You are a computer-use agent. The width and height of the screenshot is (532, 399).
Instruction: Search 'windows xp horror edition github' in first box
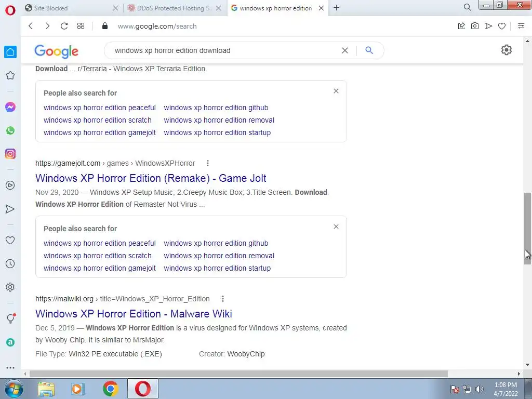(x=216, y=108)
